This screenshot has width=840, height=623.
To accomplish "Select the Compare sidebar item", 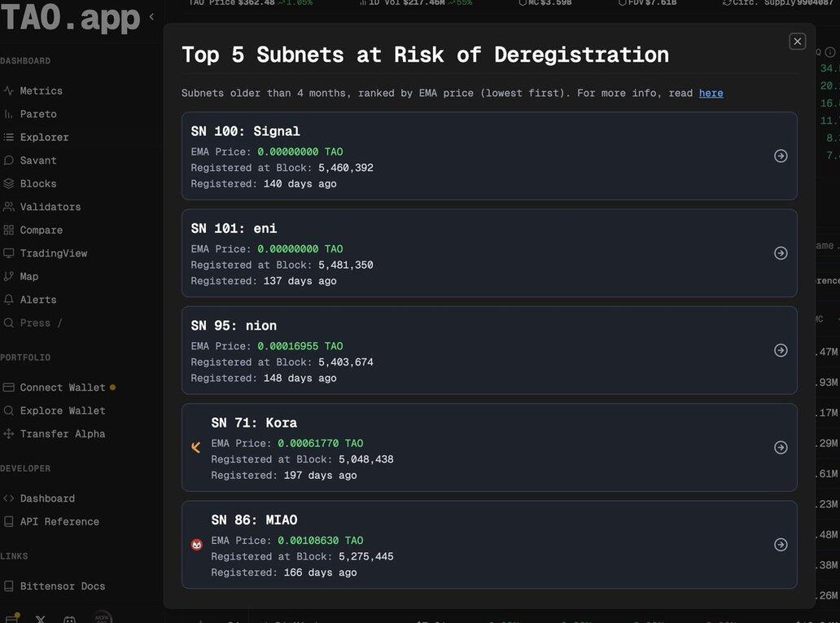I will point(42,230).
